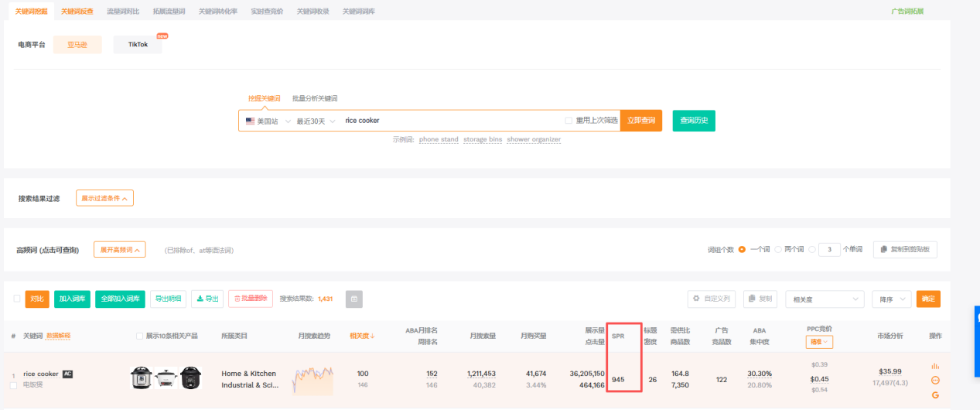Click the 立即查询 search button
The image size is (980, 410).
tap(640, 121)
